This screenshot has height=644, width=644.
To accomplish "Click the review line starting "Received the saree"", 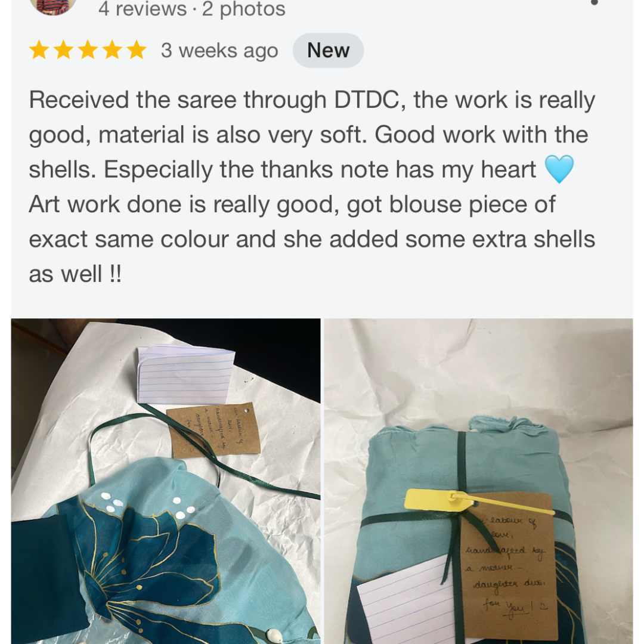I will coord(312,100).
